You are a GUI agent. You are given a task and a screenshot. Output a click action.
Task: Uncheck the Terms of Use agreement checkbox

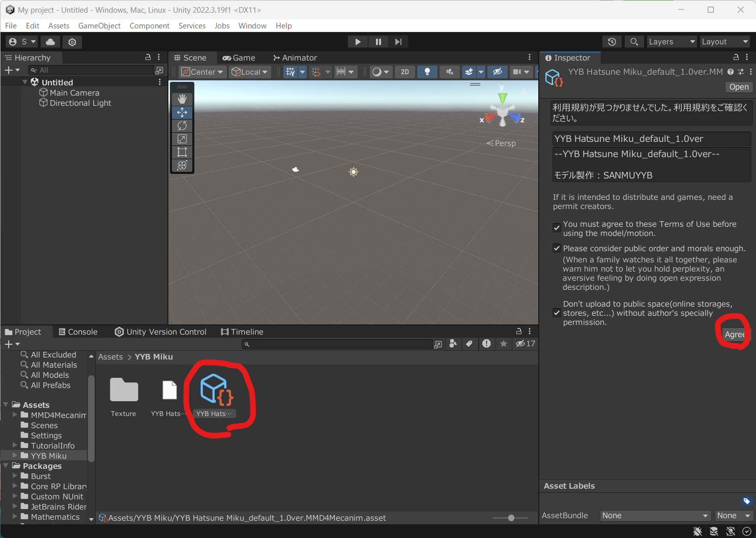tap(557, 227)
